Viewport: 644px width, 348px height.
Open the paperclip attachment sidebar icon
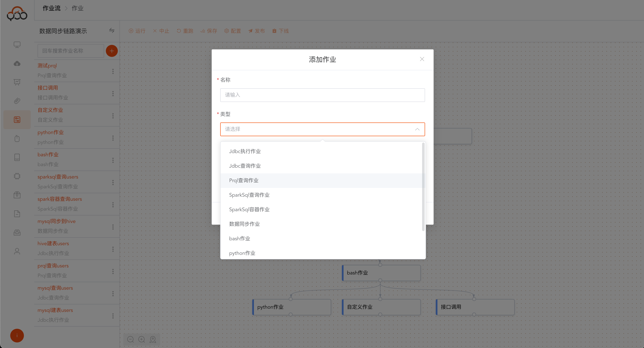(x=17, y=101)
